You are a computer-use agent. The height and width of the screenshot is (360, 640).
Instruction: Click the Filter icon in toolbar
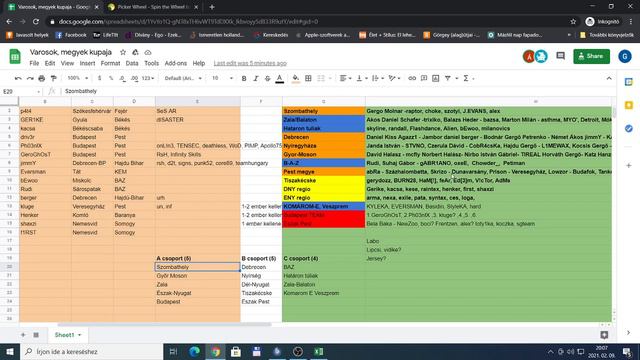(448, 78)
